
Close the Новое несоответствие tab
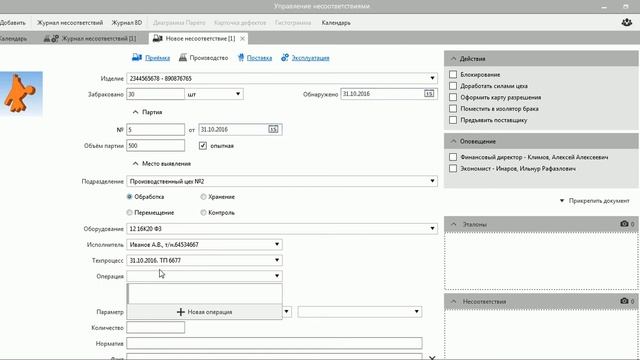click(x=242, y=38)
